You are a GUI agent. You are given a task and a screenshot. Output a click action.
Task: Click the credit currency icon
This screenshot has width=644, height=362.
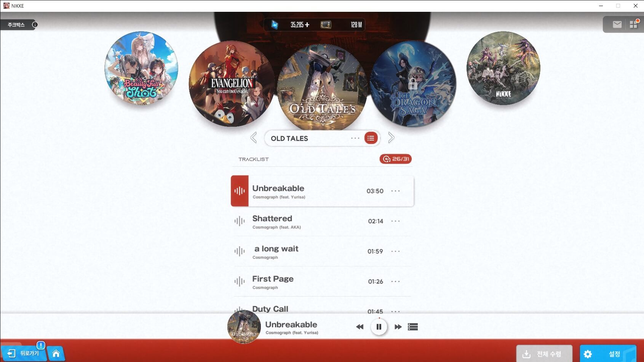(x=326, y=25)
